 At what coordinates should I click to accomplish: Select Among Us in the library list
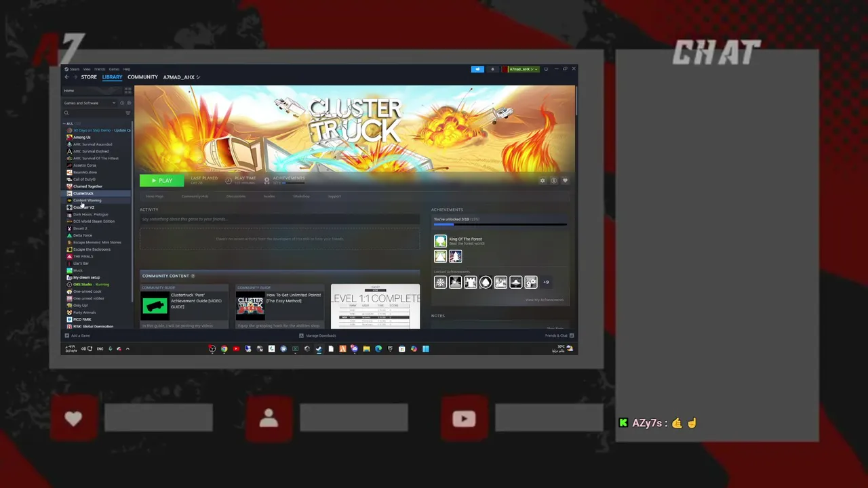(x=81, y=138)
